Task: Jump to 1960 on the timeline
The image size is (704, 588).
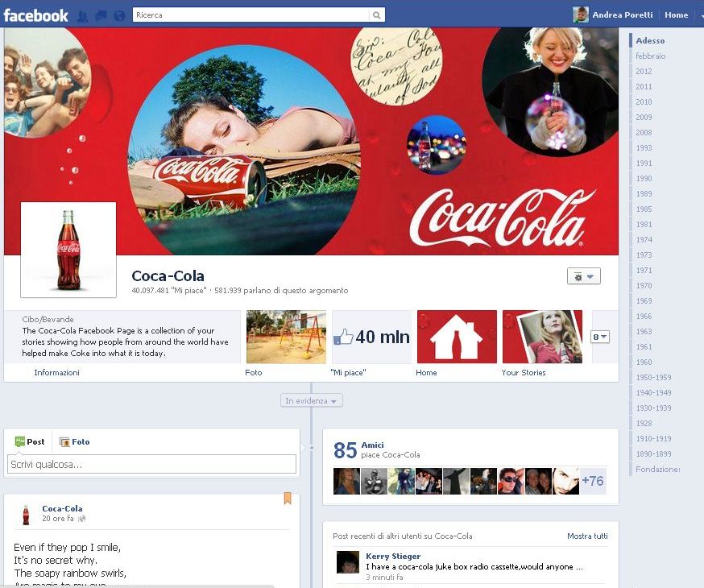Action: (644, 362)
